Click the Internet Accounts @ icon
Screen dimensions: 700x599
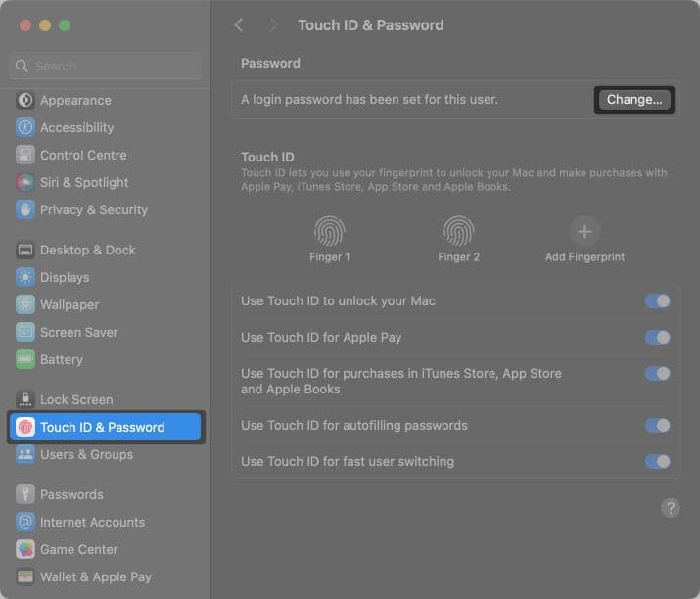click(25, 522)
